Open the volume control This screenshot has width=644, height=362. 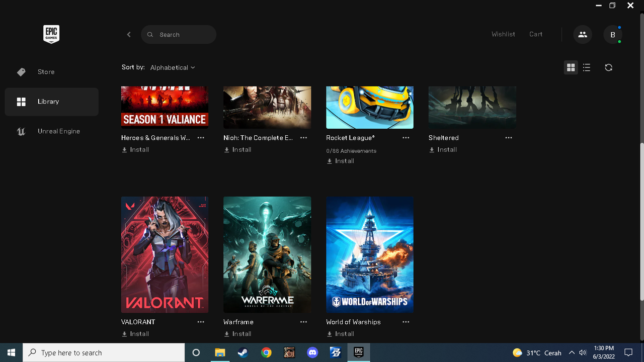(583, 352)
